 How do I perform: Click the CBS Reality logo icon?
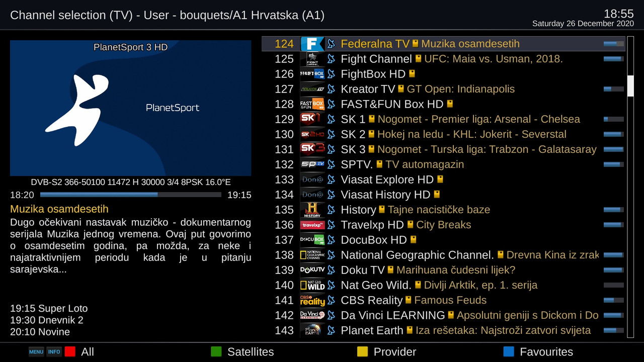[x=312, y=300]
